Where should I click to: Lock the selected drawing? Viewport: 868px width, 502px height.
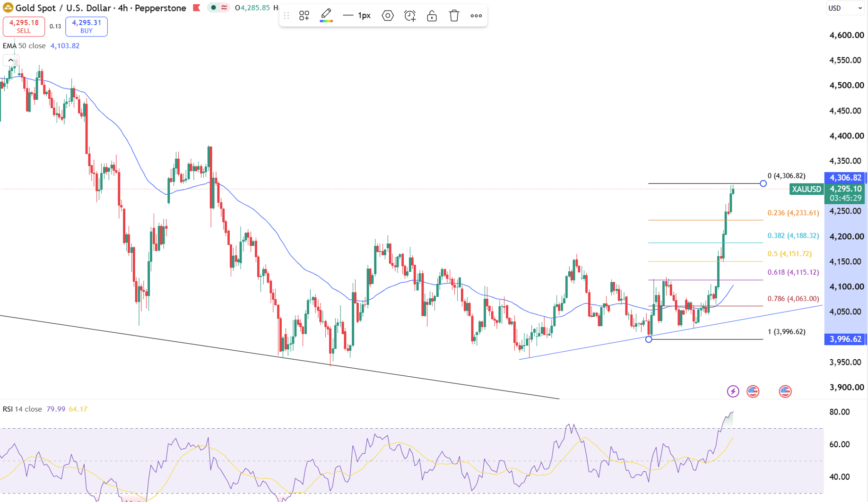[x=432, y=16]
